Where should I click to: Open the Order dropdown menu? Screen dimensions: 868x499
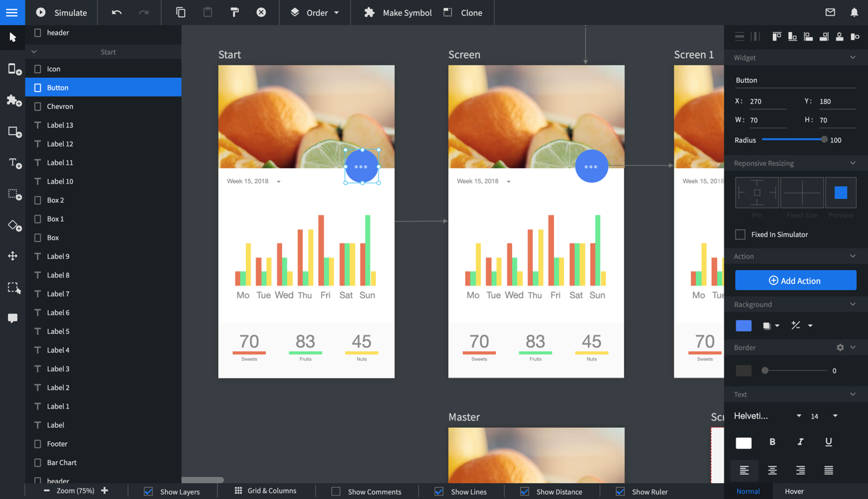coord(315,13)
